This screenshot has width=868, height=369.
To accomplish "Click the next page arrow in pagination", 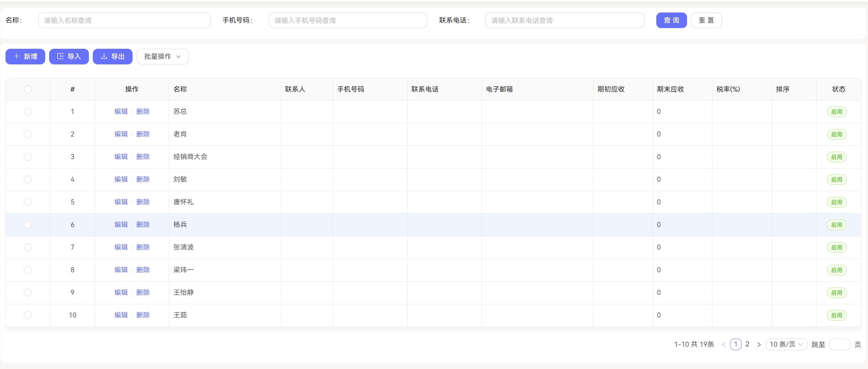I will click(x=759, y=344).
